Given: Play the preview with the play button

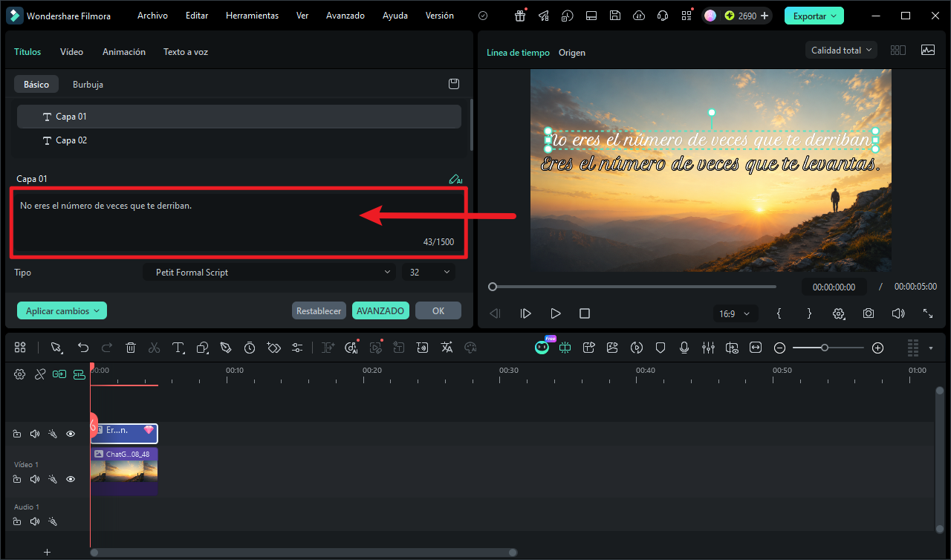Looking at the screenshot, I should pos(555,313).
